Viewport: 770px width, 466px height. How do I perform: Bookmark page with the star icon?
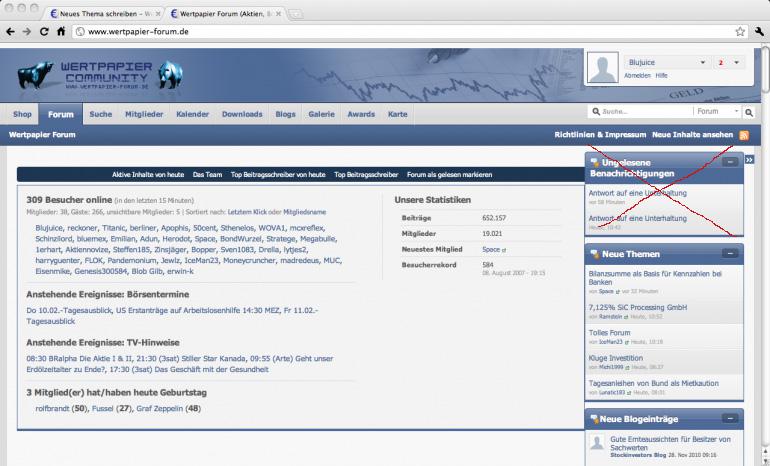pos(740,31)
